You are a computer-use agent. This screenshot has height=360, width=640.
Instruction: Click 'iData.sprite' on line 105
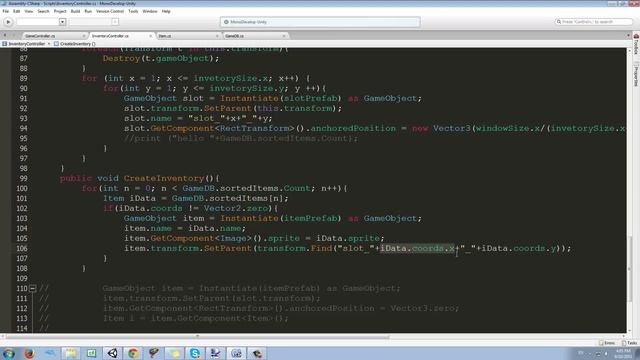pos(348,238)
